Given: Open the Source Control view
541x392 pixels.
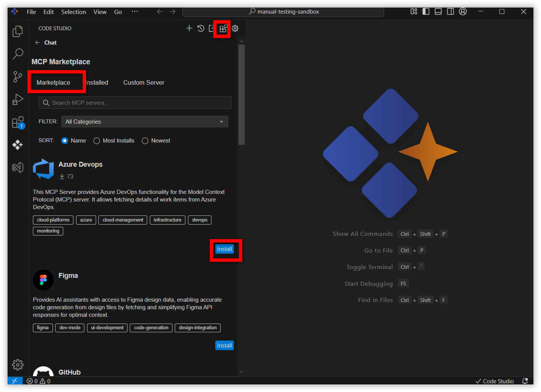Looking at the screenshot, I should (x=18, y=77).
